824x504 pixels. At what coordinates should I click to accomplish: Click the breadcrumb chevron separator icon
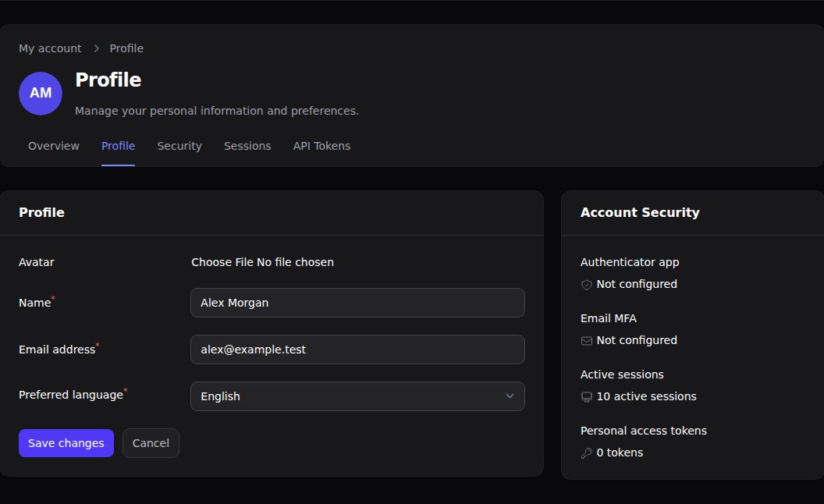point(96,48)
